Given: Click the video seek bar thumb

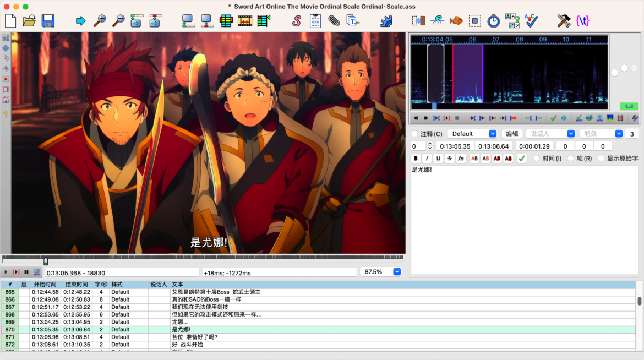Looking at the screenshot, I should pyautogui.click(x=46, y=261).
